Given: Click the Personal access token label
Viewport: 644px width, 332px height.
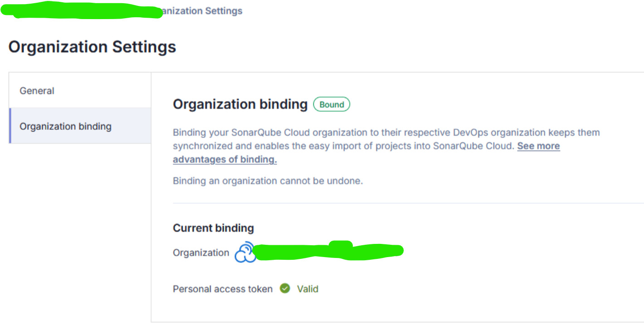Looking at the screenshot, I should tap(223, 289).
